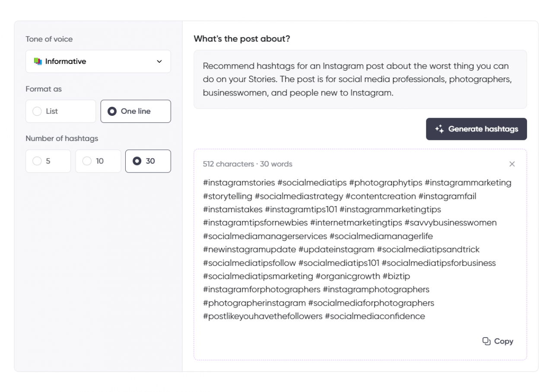The width and height of the screenshot is (553, 392).
Task: Click the colored tone icon beside Informative
Action: coord(39,61)
